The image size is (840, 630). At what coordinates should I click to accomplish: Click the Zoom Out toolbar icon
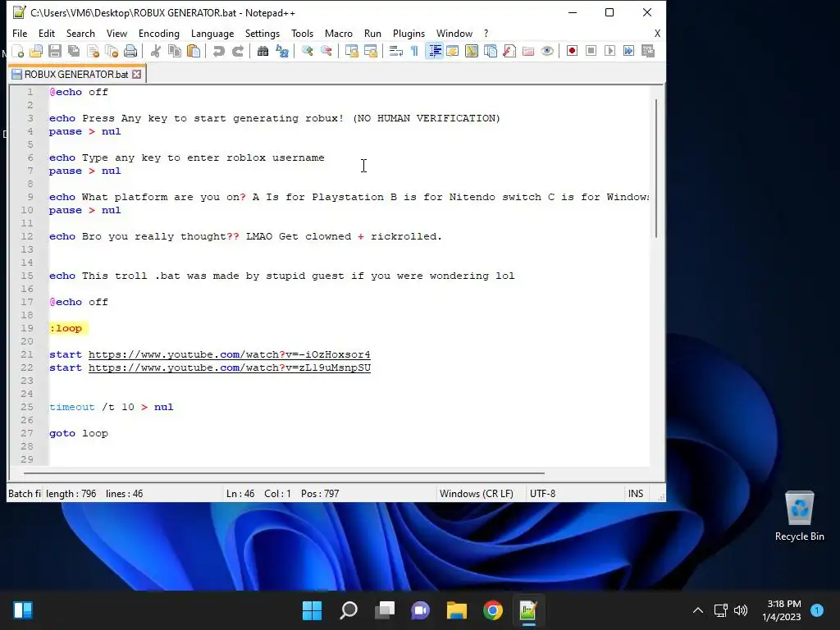(326, 52)
